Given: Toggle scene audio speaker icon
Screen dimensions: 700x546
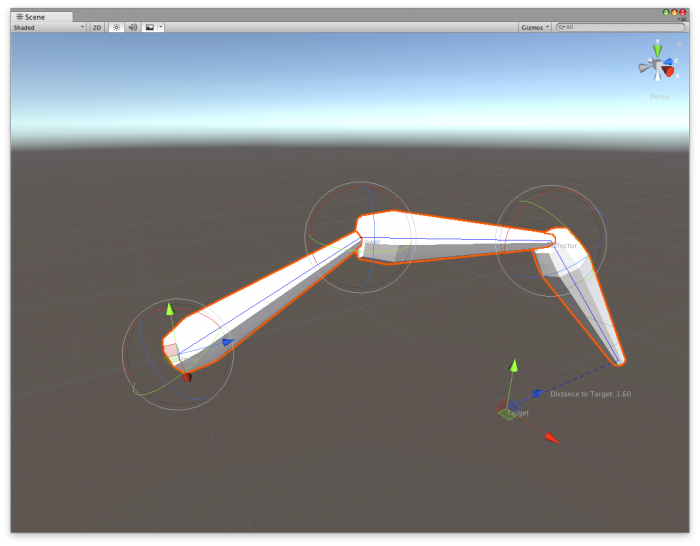Looking at the screenshot, I should pos(132,27).
